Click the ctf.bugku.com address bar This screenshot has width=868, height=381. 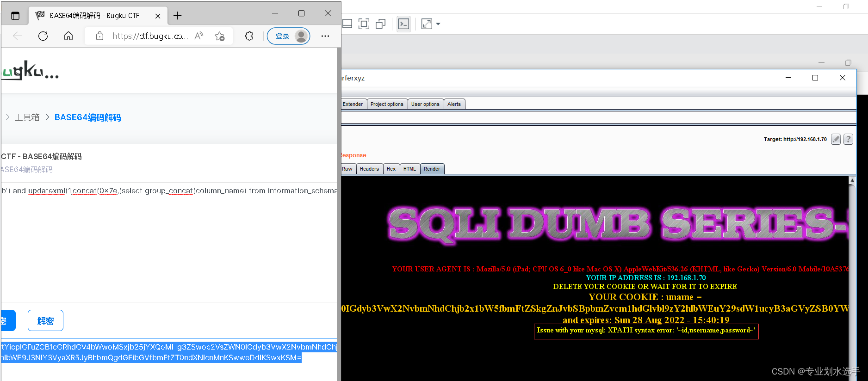[150, 36]
